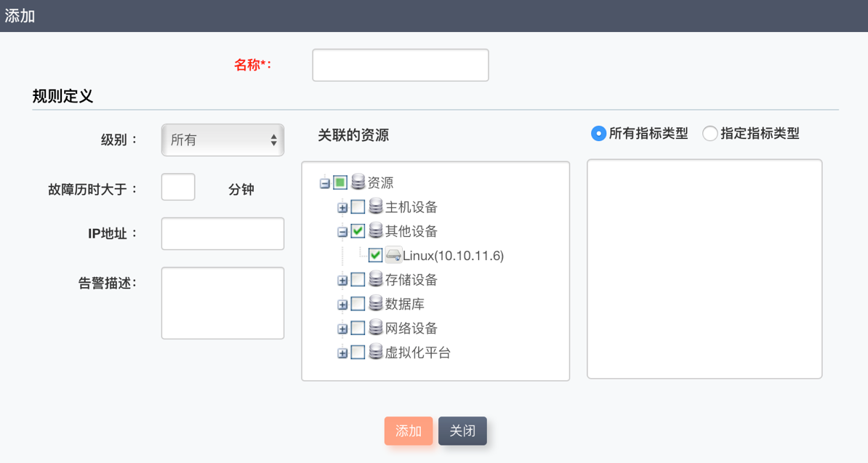Uncheck the Linux(10.10.11.6) checkbox

(x=375, y=255)
